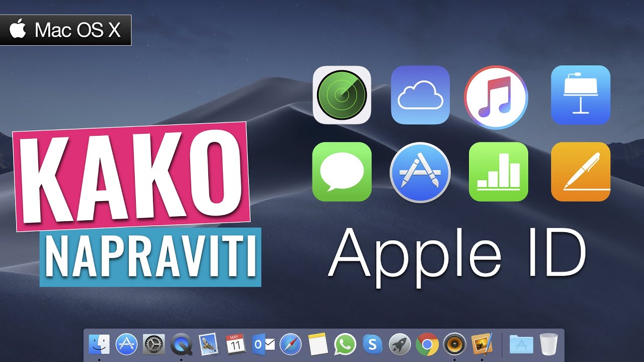The width and height of the screenshot is (644, 362).
Task: Click the large round App Store icon
Action: (420, 172)
